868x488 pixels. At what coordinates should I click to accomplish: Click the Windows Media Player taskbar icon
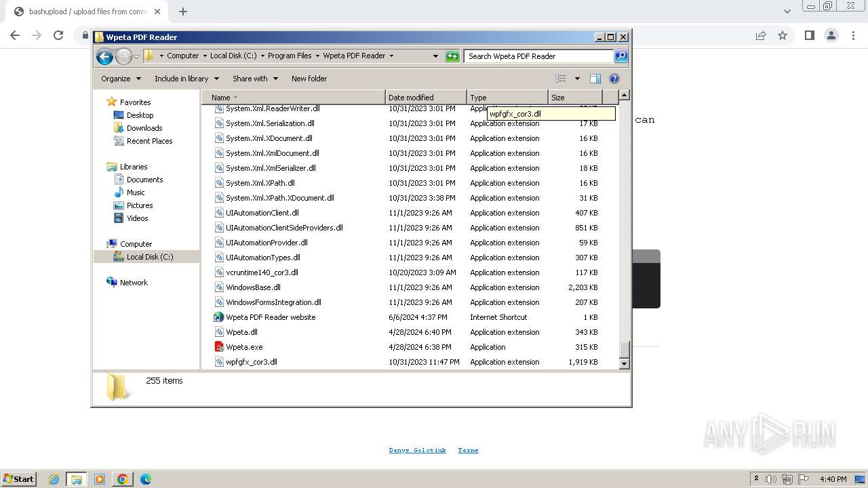tap(100, 479)
